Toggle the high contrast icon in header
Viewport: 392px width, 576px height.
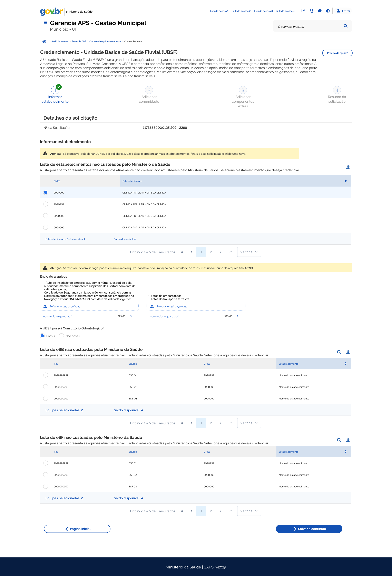pos(328,11)
